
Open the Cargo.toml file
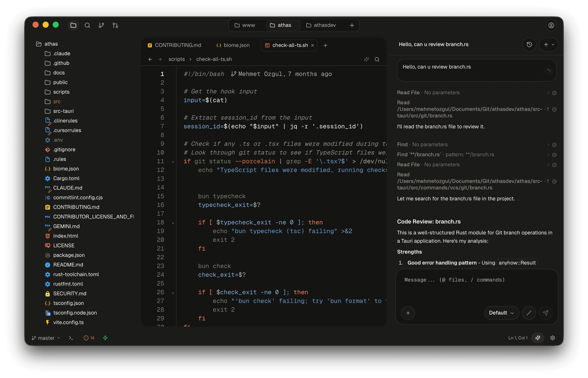click(66, 179)
